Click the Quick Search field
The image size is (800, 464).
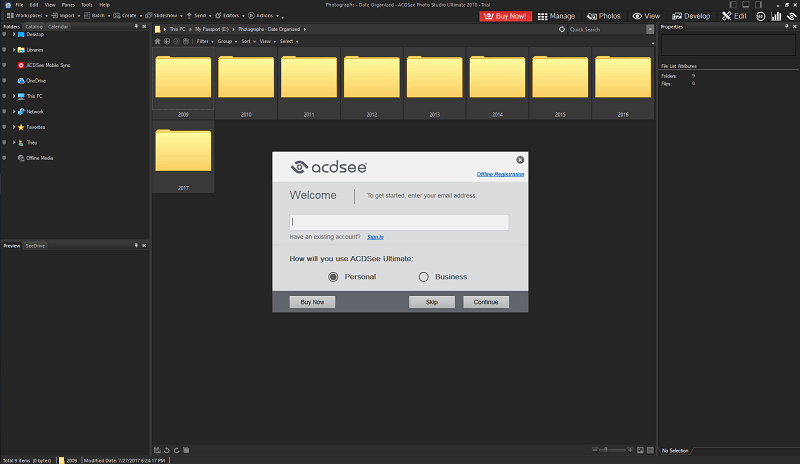607,30
